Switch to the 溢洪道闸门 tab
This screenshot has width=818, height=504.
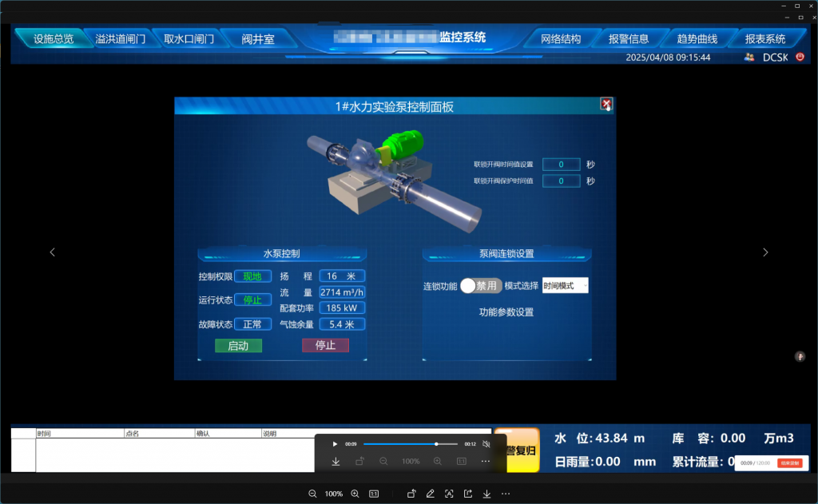(121, 38)
